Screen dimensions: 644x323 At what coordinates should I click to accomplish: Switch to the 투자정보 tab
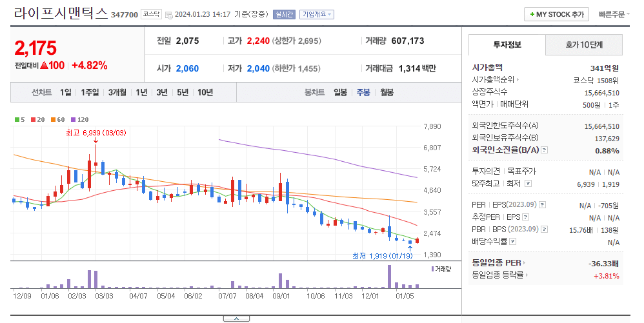(x=507, y=44)
